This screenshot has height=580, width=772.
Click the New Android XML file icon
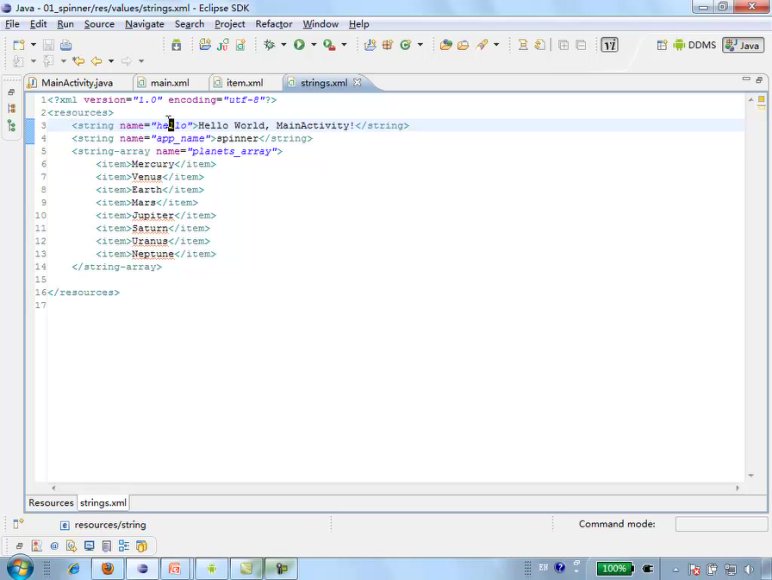[x=240, y=45]
